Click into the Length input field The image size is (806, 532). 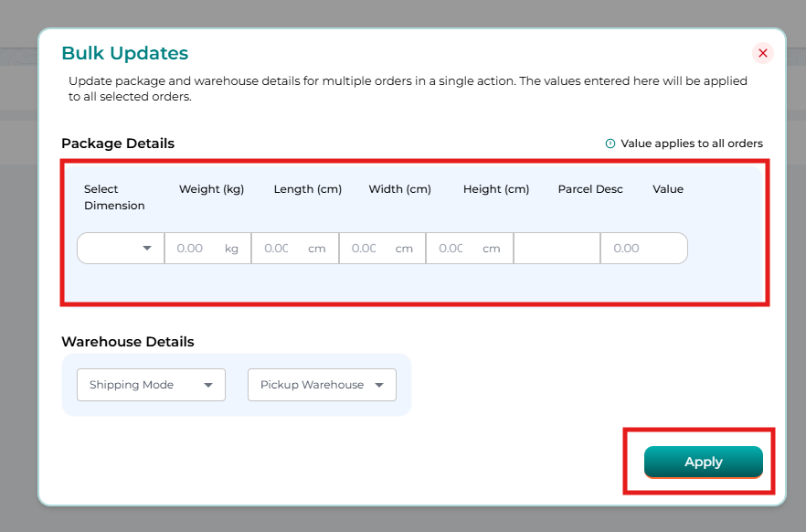coord(276,249)
